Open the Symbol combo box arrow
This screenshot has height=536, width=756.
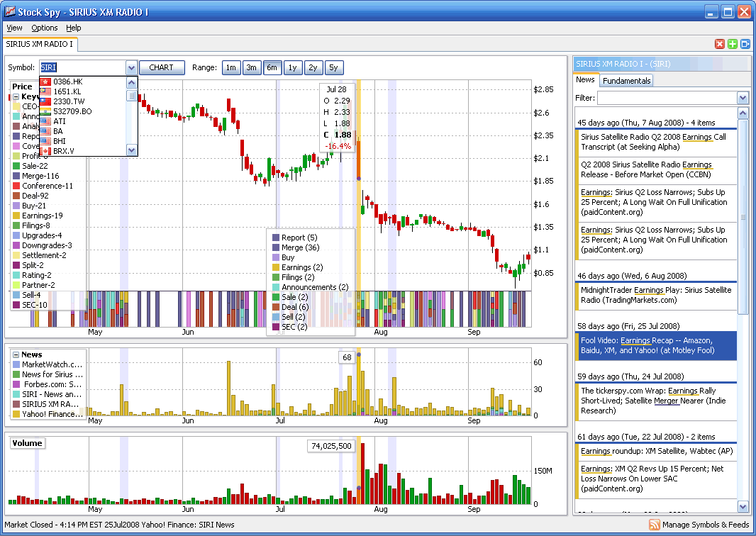[x=131, y=67]
